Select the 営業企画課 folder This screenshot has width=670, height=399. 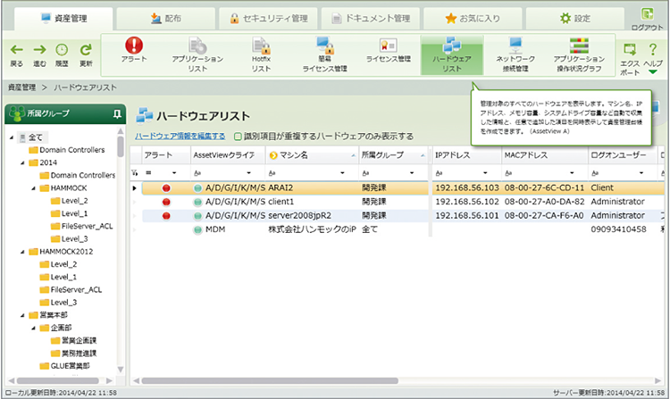(73, 341)
